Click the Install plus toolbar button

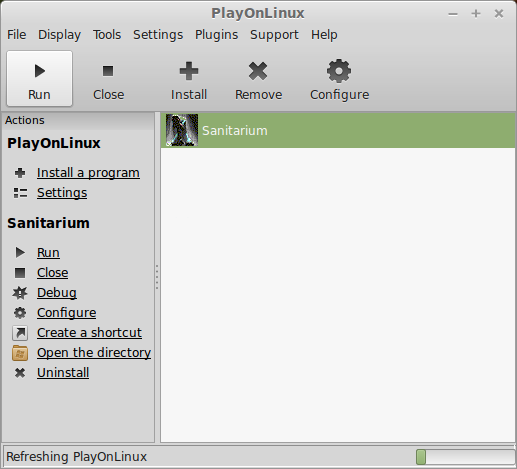[189, 79]
